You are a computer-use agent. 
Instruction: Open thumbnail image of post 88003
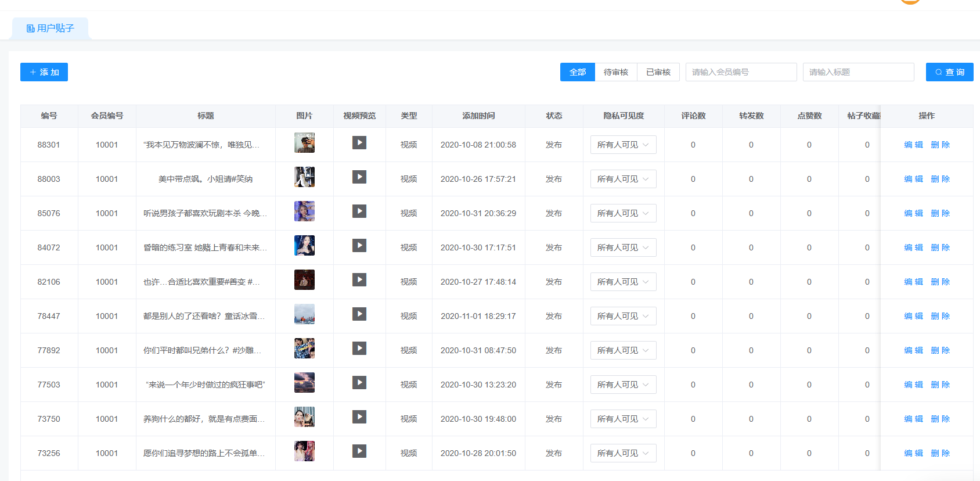coord(304,177)
